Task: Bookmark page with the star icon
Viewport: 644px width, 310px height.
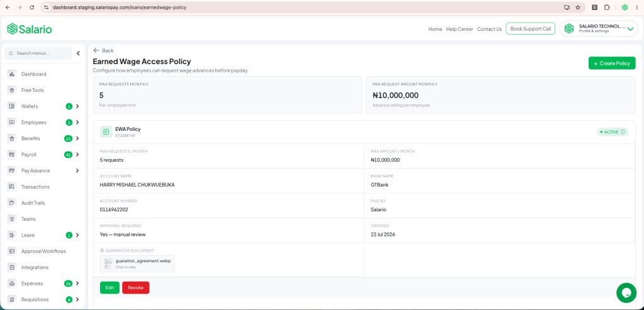Action: click(578, 8)
